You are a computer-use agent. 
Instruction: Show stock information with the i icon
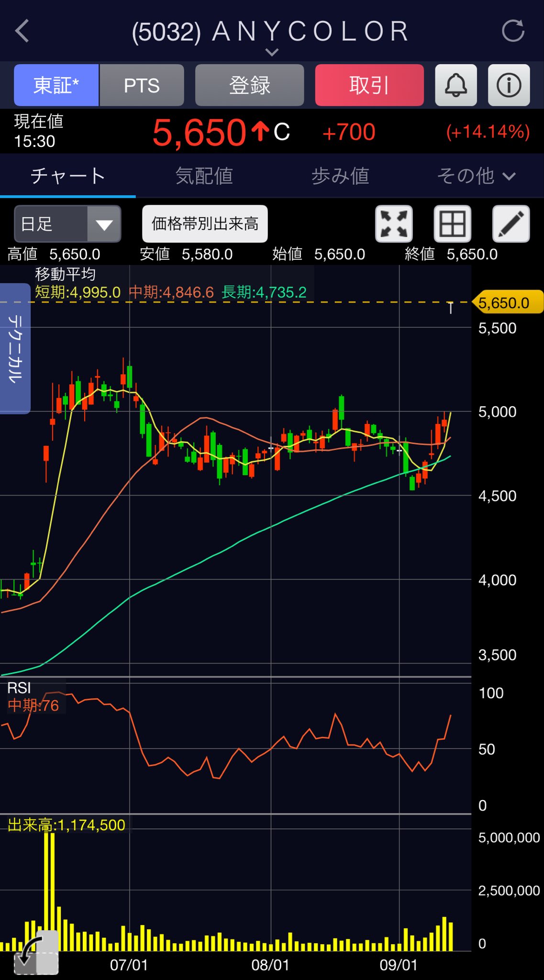coord(509,85)
